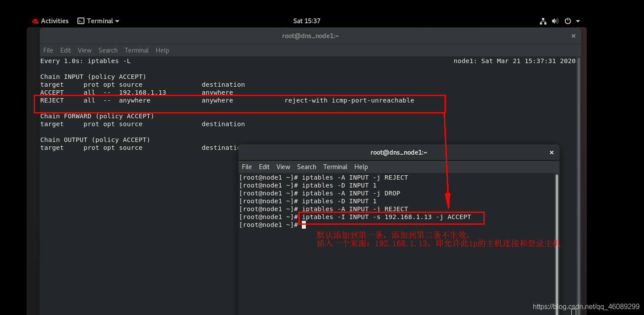Open Help menu in the back terminal window
644x315 pixels.
click(x=162, y=50)
